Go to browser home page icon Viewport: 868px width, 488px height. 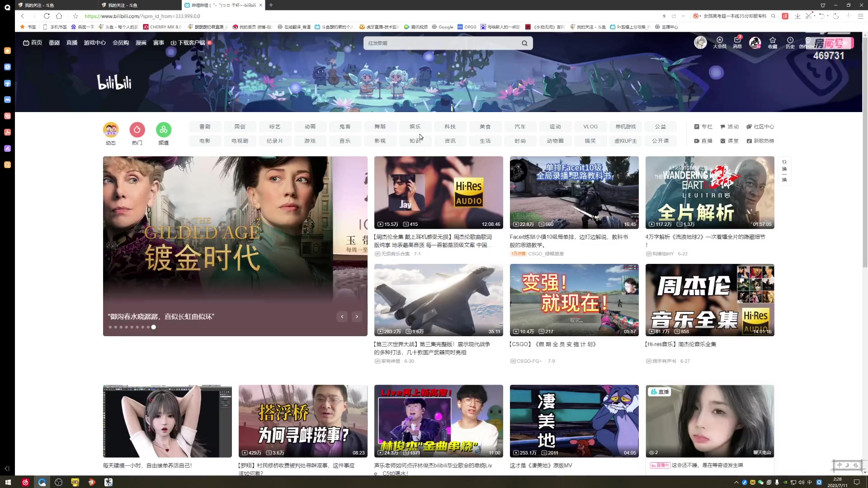(x=59, y=16)
